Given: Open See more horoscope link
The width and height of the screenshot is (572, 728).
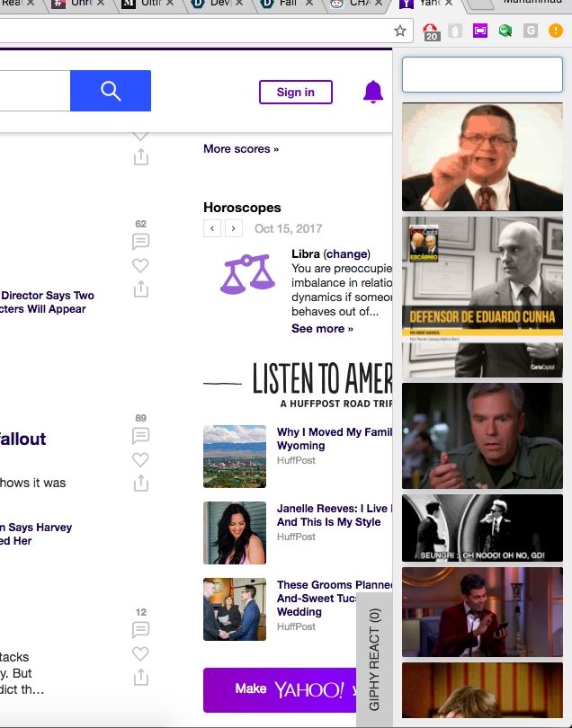Looking at the screenshot, I should point(322,329).
